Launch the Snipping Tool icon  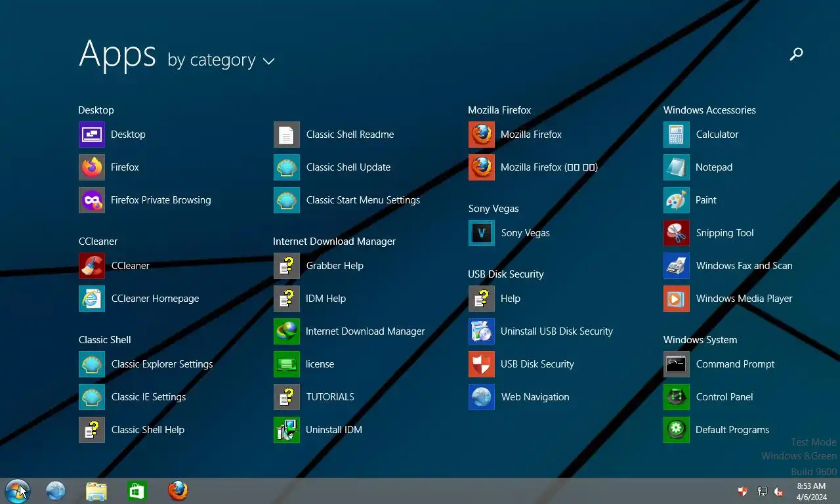(677, 233)
